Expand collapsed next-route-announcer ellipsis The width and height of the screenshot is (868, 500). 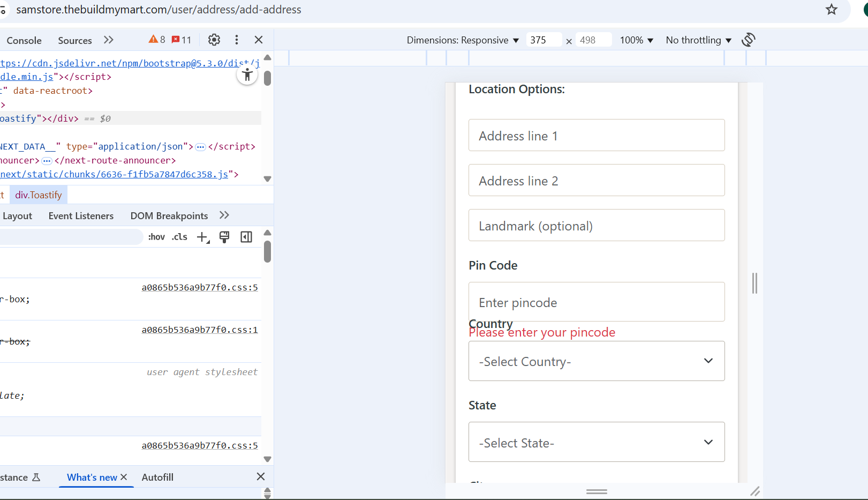coord(47,161)
